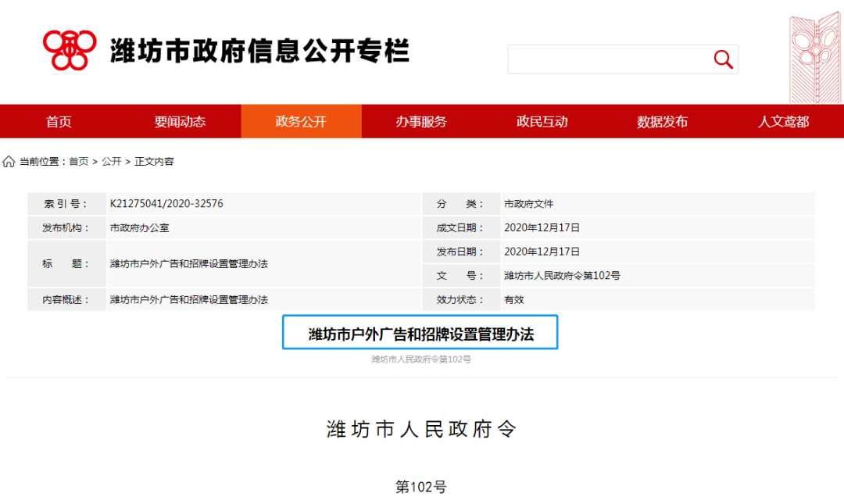
Task: Select index number K21275041/2020-32576
Action: [x=166, y=204]
